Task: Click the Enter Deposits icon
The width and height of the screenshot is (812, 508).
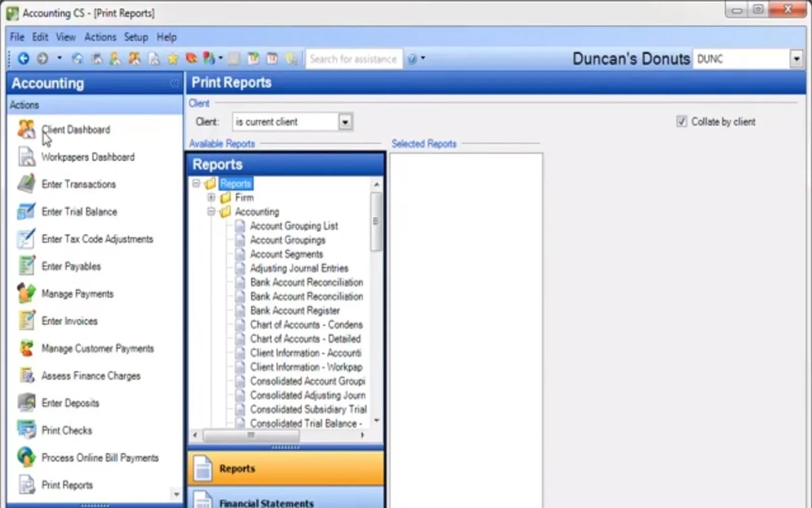Action: (26, 403)
